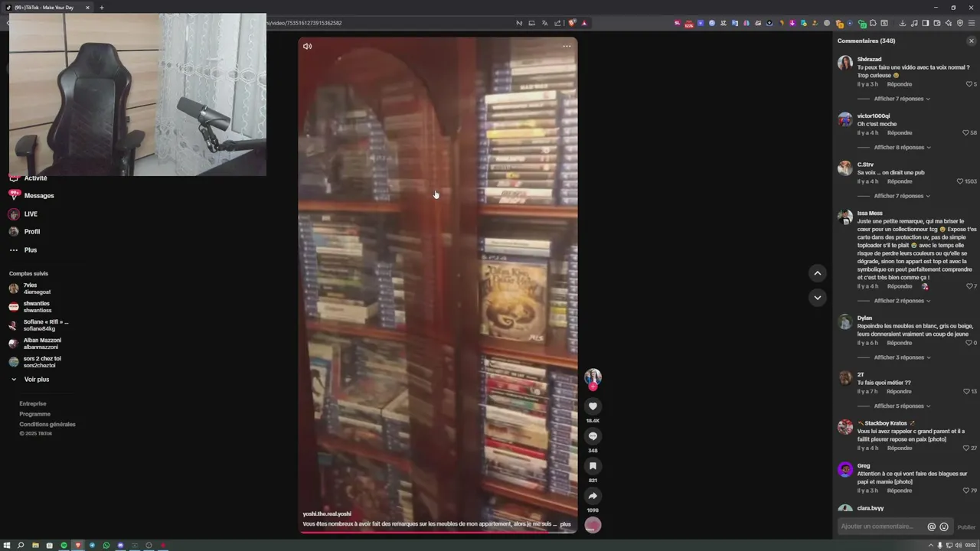Expand 3 replies under Dylan's comment
980x551 pixels.
902,357
